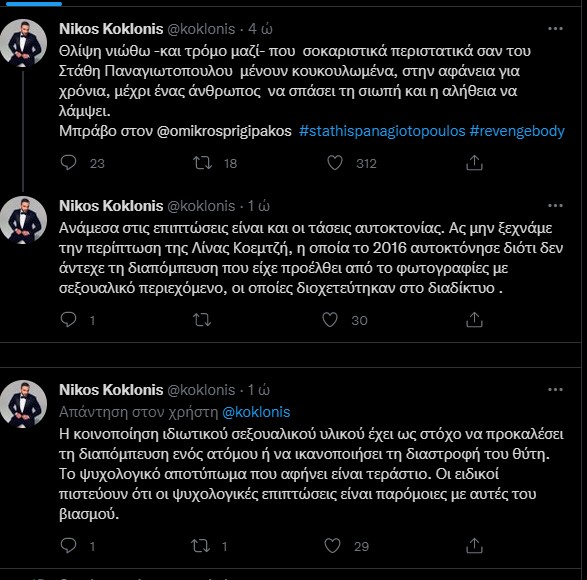
Task: Like the tweet with 312 likes
Action: click(335, 163)
